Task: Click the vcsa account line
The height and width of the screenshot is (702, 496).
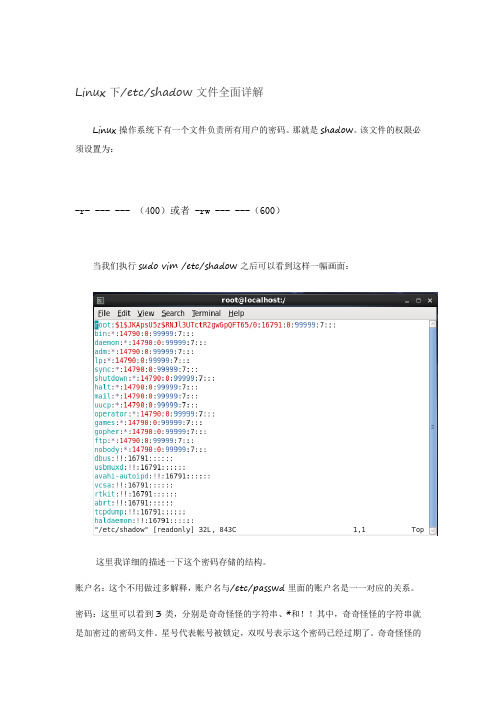Action: click(133, 485)
